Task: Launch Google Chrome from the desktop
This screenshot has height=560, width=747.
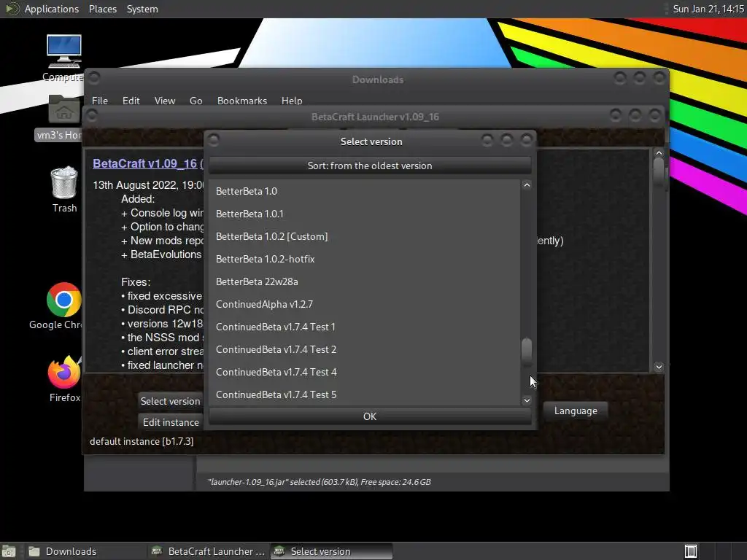Action: pyautogui.click(x=64, y=300)
